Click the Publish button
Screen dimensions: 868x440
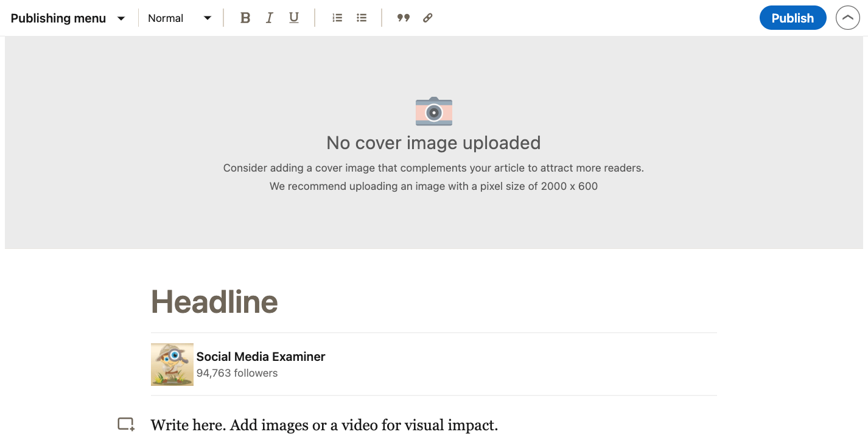pos(793,18)
